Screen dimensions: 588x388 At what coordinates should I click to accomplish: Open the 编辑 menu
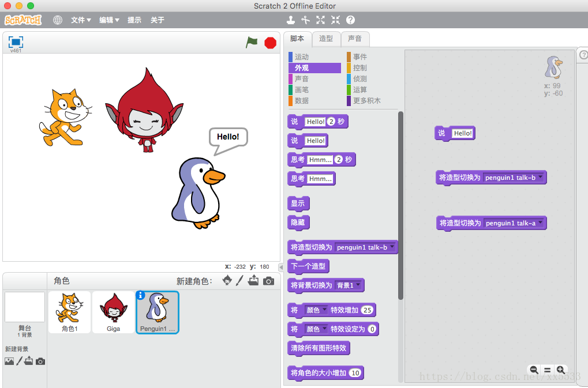coord(109,20)
